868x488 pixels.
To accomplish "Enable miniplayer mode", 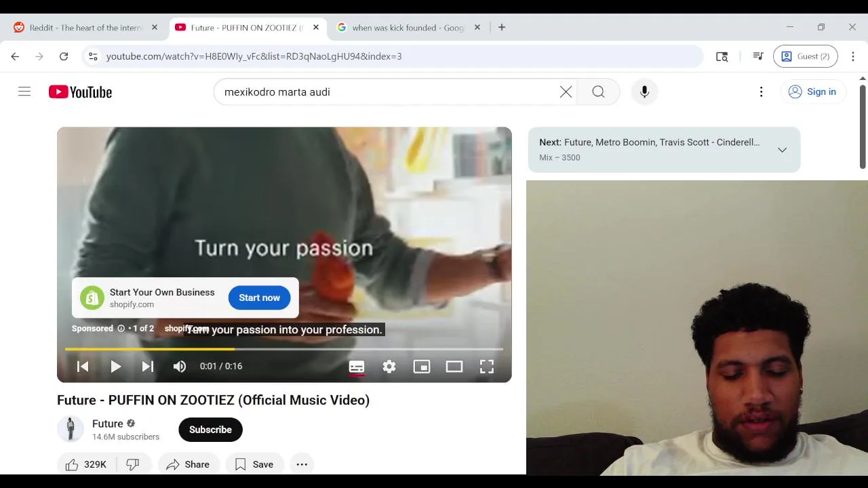I will coord(422,367).
